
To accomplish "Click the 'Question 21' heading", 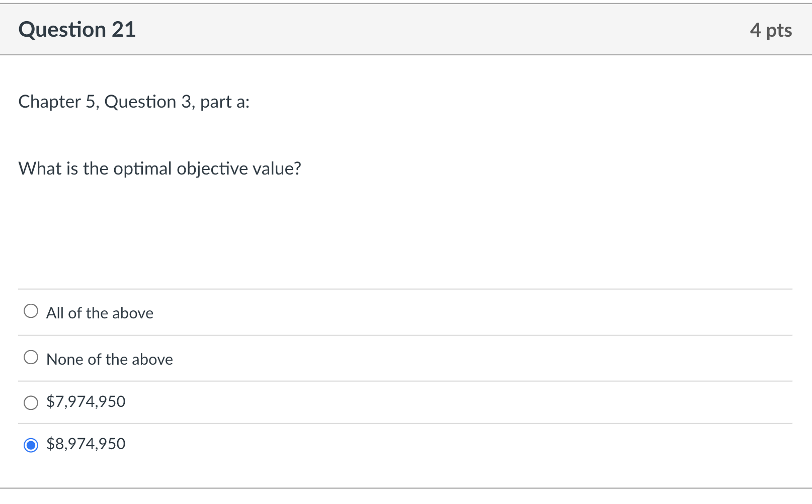I will pos(77,30).
